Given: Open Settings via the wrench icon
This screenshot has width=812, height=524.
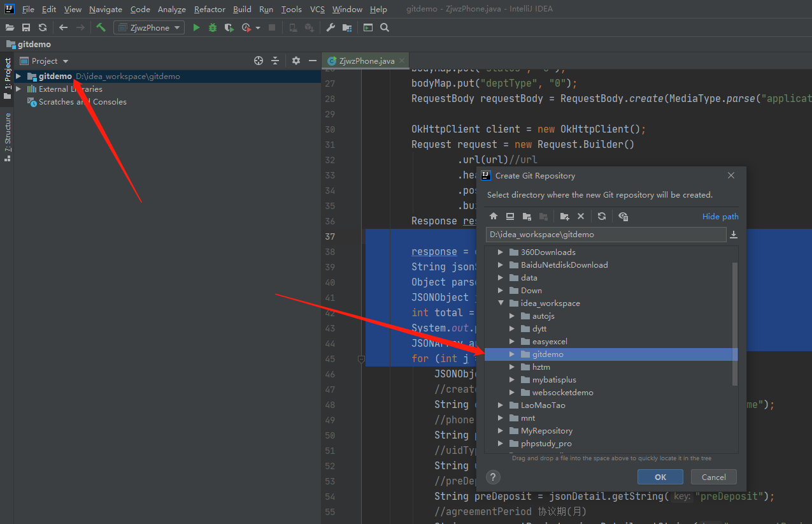Looking at the screenshot, I should click(x=330, y=27).
